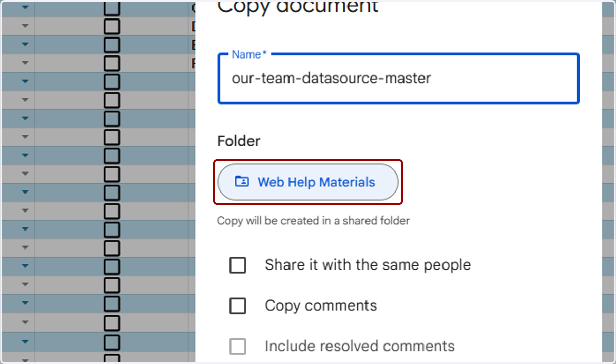Click the Name field containing our-team-datasource-master
Image resolution: width=616 pixels, height=364 pixels.
[398, 79]
